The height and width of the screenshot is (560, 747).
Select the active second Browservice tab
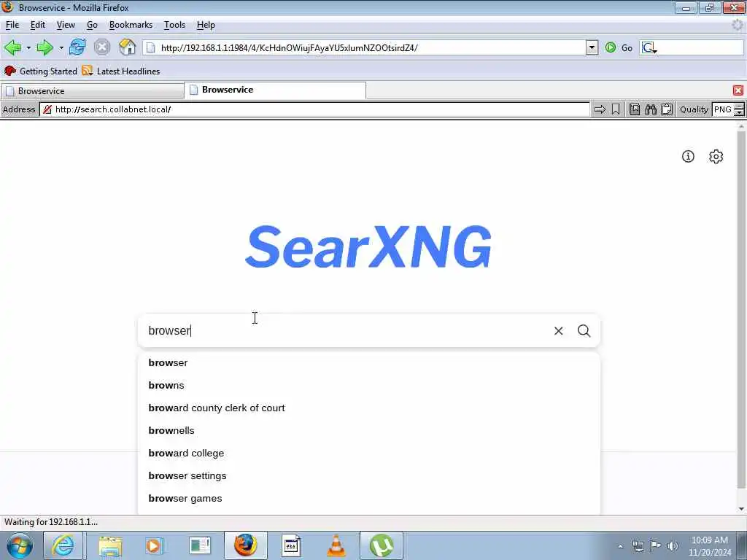pos(275,90)
